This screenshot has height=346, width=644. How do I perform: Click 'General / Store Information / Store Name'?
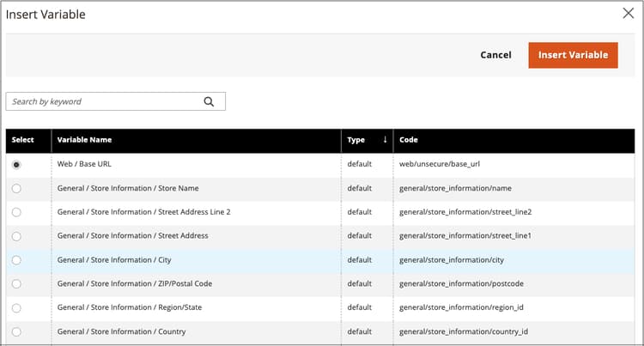(x=128, y=188)
